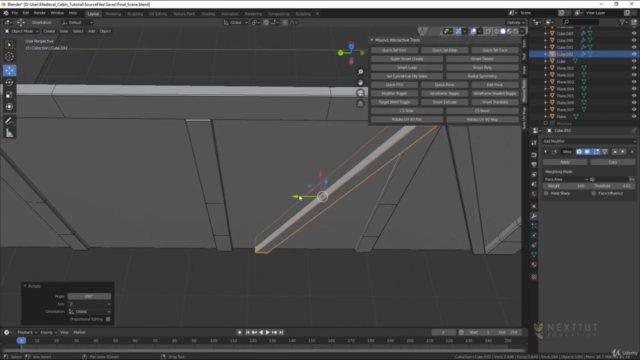Open the Tool settings properties tab
Viewport: 640px width, 360px height.
point(534,143)
